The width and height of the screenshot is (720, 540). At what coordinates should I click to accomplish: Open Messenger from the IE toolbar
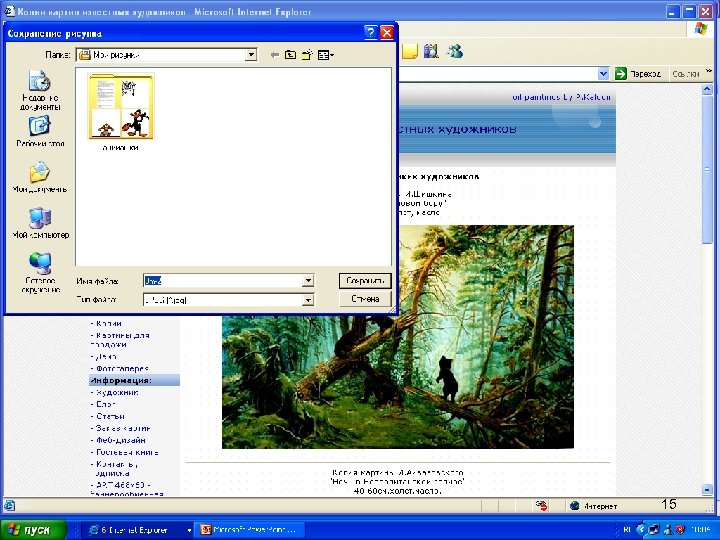click(455, 51)
